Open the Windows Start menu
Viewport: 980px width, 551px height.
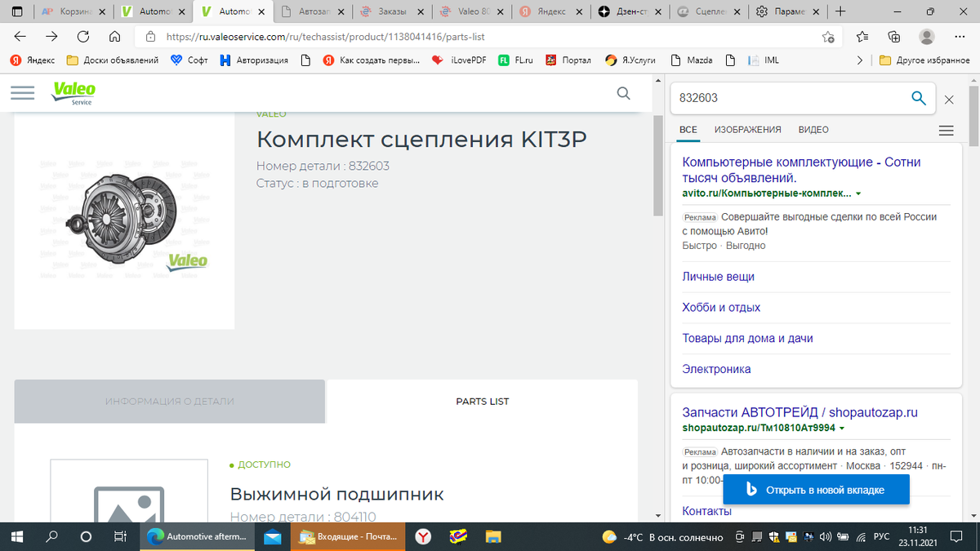click(x=16, y=537)
